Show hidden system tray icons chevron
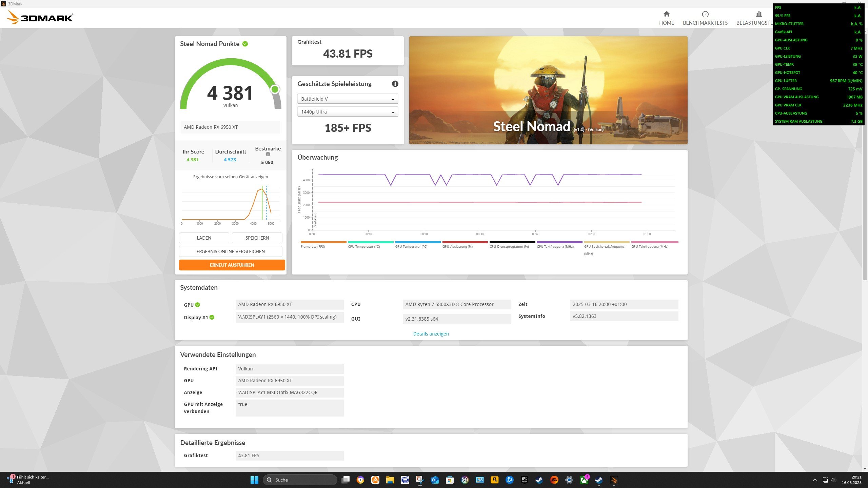 (x=814, y=480)
